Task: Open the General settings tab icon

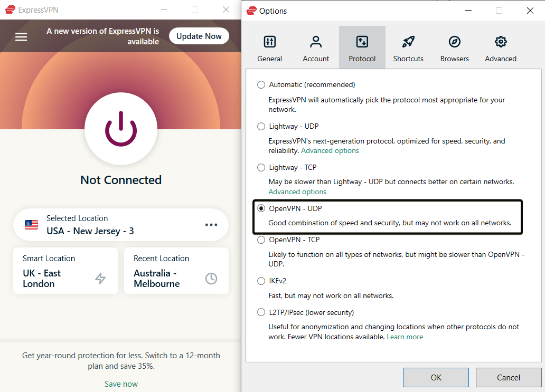Action: tap(269, 42)
